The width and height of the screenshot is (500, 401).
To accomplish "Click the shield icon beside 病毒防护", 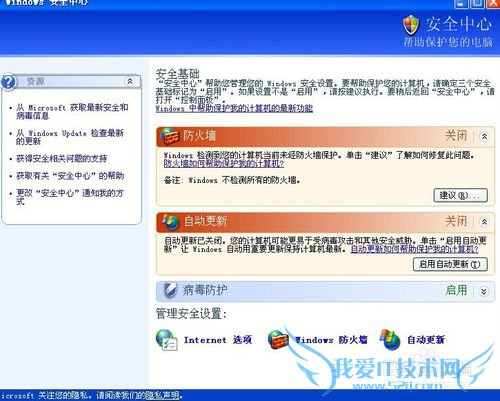I will click(x=170, y=290).
